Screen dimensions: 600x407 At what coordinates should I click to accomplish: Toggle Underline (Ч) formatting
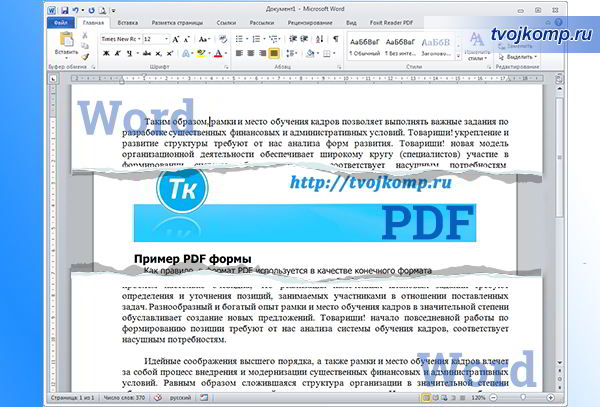129,53
